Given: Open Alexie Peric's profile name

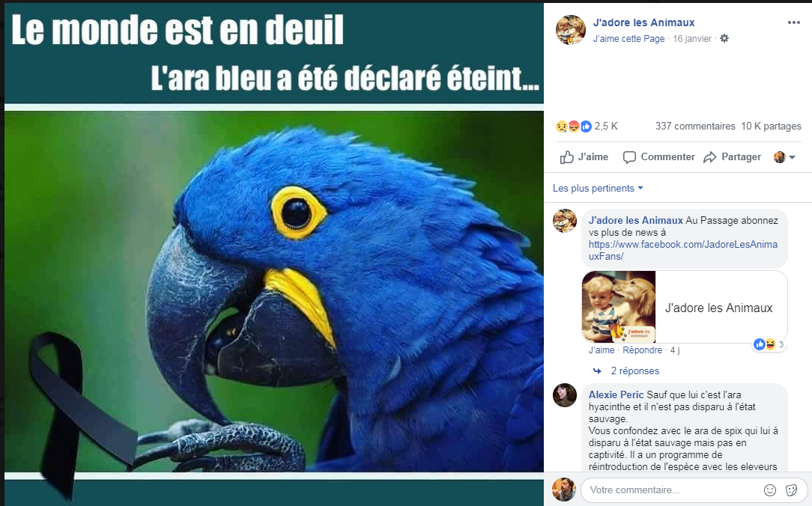Looking at the screenshot, I should pyautogui.click(x=616, y=394).
